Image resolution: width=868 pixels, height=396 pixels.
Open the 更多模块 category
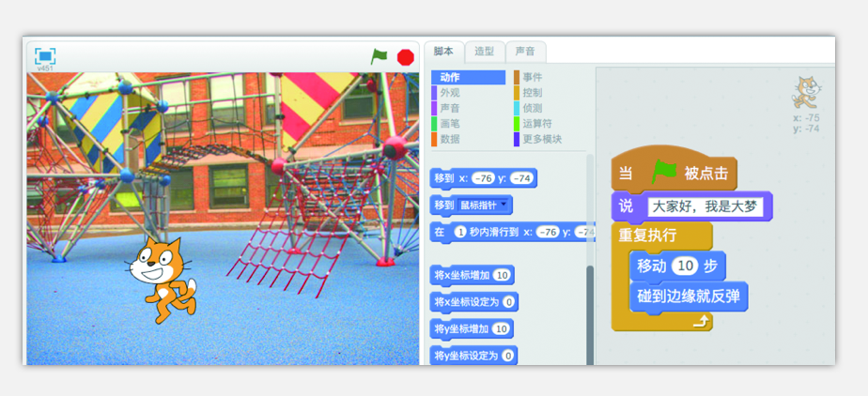coord(540,139)
